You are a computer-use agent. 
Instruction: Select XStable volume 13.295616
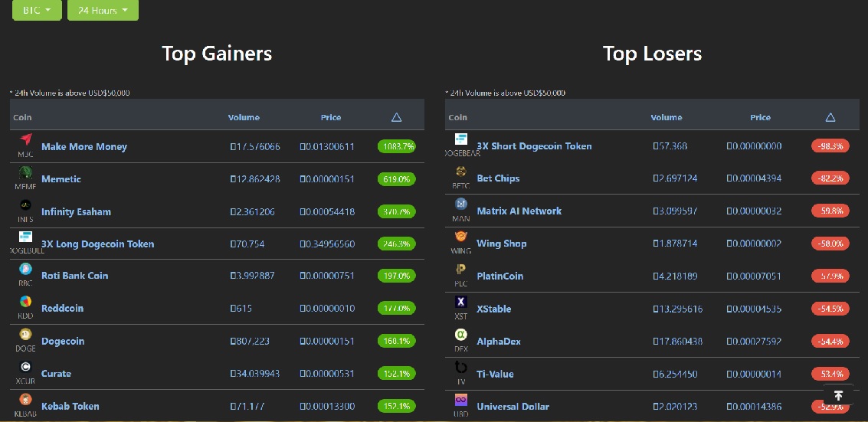coord(677,309)
